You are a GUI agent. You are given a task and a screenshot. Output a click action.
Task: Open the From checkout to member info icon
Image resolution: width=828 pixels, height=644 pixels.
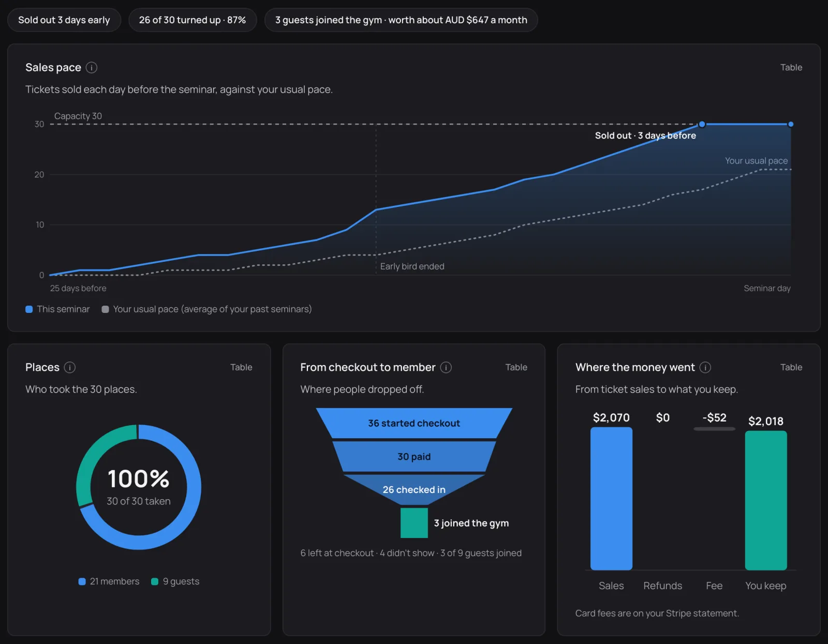coord(446,367)
